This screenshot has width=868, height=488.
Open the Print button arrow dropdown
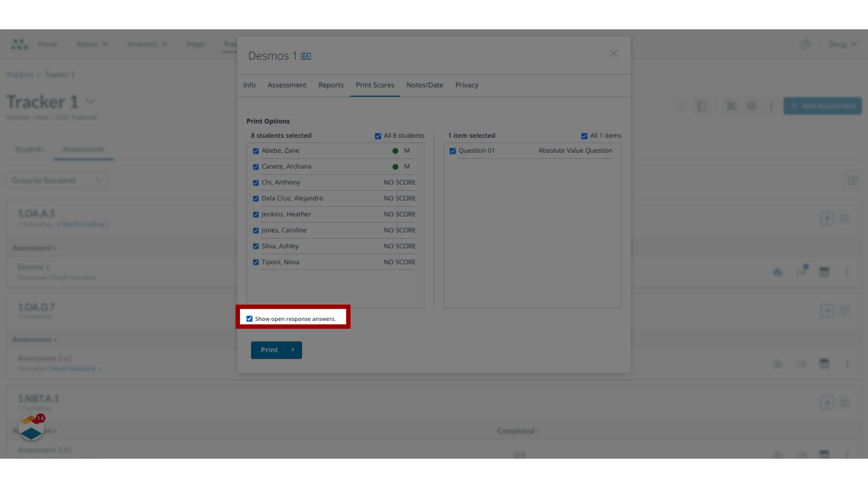click(x=293, y=350)
